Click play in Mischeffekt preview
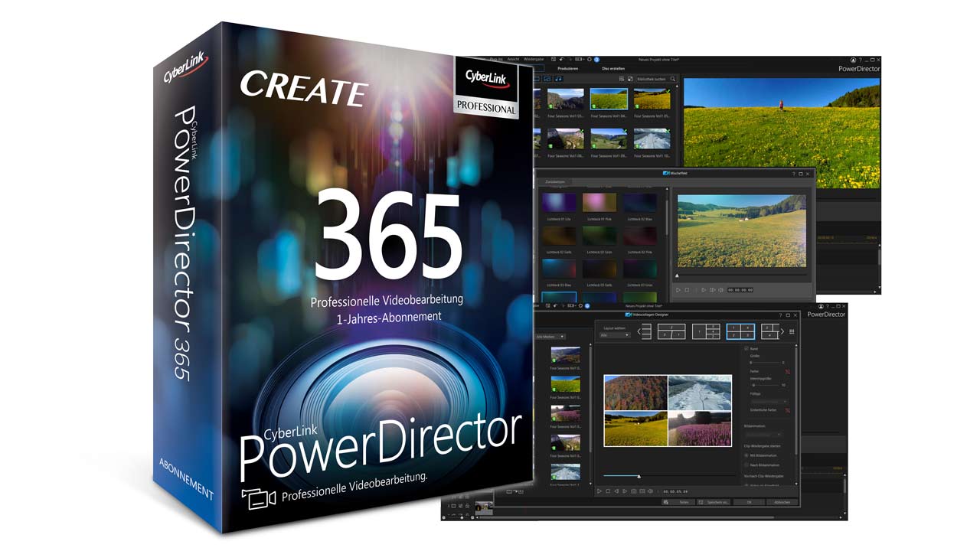 (678, 290)
